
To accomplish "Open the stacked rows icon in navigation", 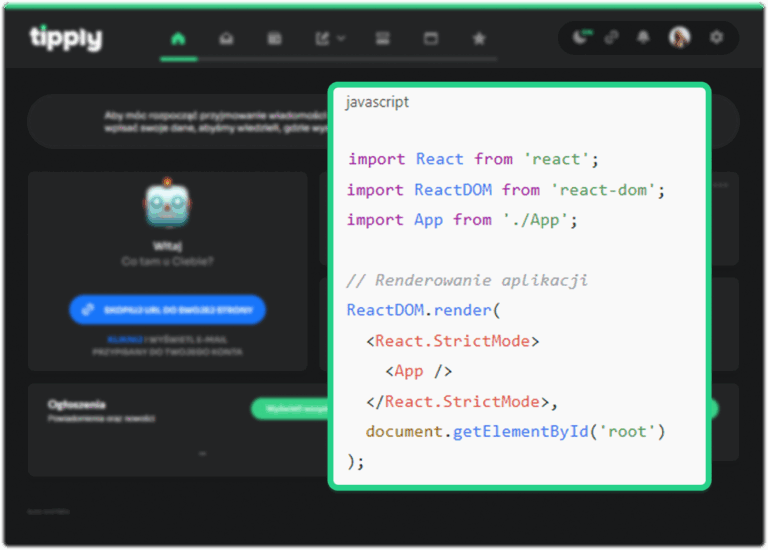I will pos(383,38).
